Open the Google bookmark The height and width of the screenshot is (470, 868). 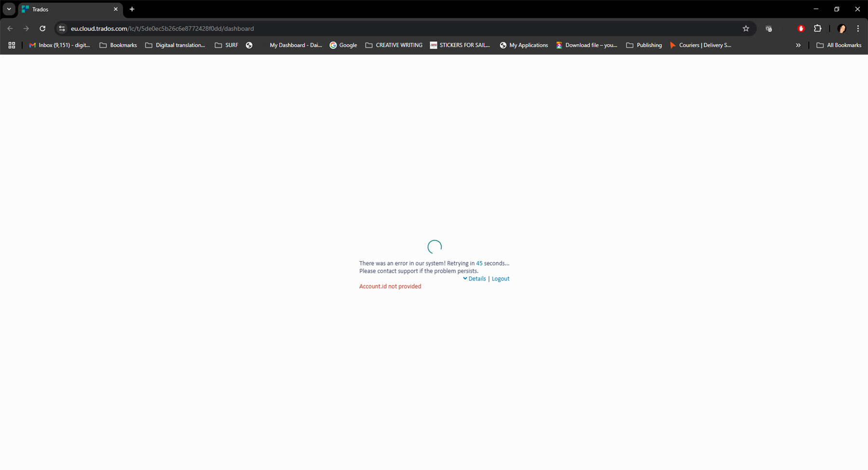click(x=343, y=45)
